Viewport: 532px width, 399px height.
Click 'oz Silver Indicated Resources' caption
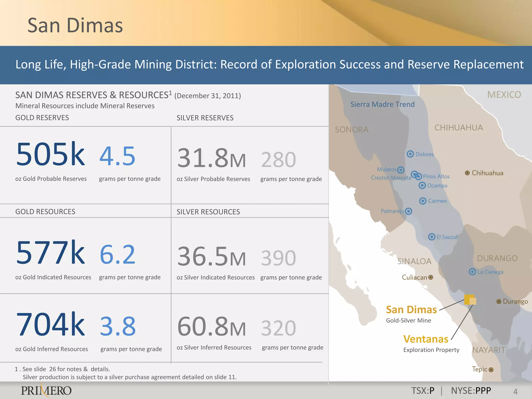[x=216, y=277]
